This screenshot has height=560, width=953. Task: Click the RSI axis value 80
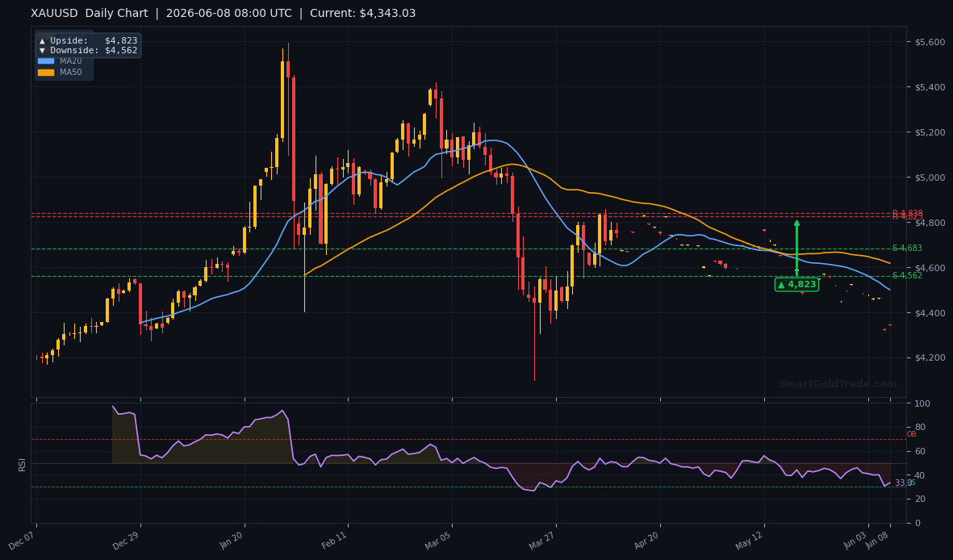920,428
